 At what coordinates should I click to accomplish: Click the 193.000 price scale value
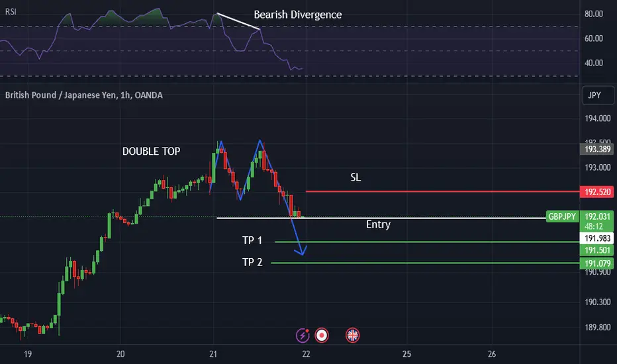[x=597, y=167]
